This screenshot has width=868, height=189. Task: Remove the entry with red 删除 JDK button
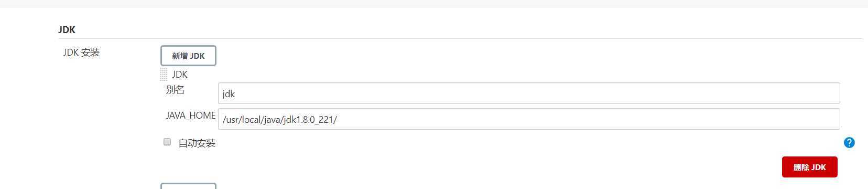(x=809, y=167)
